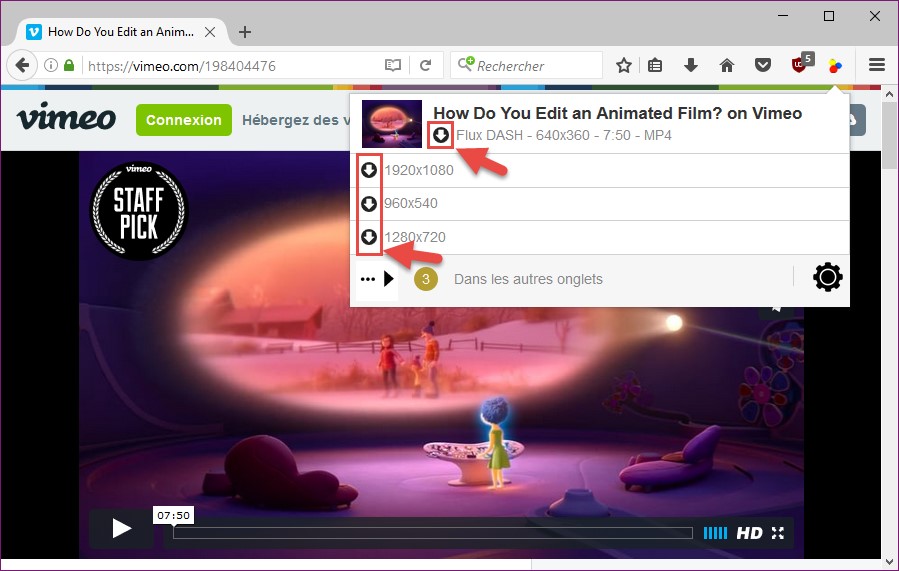Enter fullscreen in the video player
This screenshot has width=899, height=571.
[777, 533]
